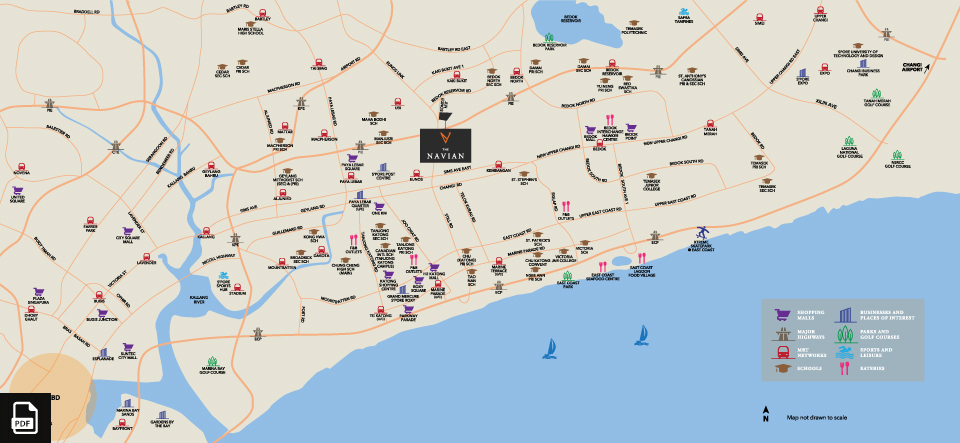The height and width of the screenshot is (443, 960).
Task: Select the One KM shopping cart icon
Action: point(380,207)
